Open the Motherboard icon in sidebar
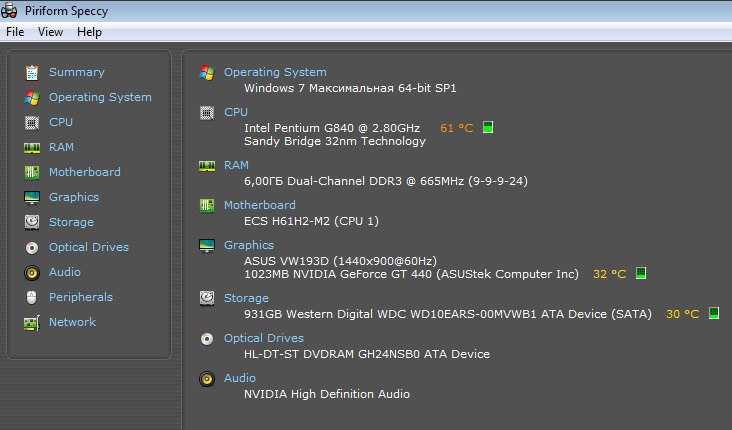The width and height of the screenshot is (732, 430). click(x=32, y=172)
